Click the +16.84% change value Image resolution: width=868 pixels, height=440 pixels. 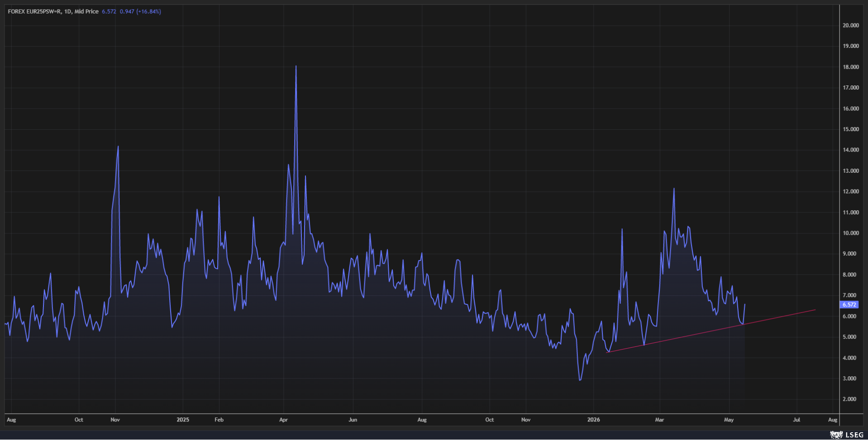coord(148,11)
